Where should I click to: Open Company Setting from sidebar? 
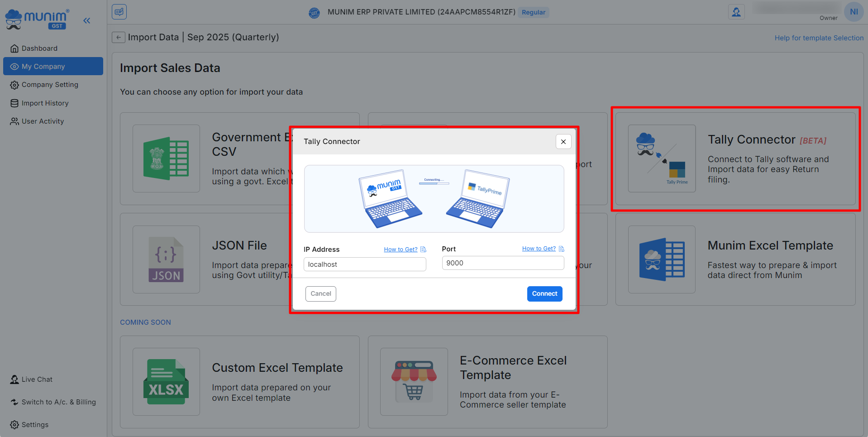pyautogui.click(x=50, y=85)
